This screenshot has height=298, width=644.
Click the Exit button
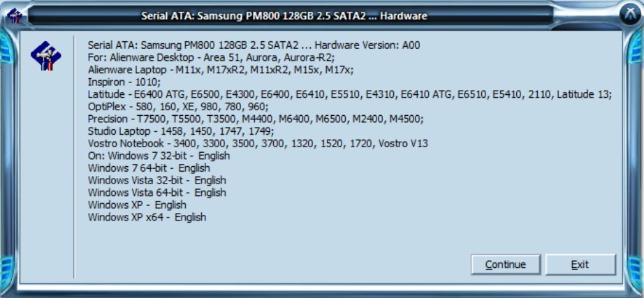pos(580,265)
